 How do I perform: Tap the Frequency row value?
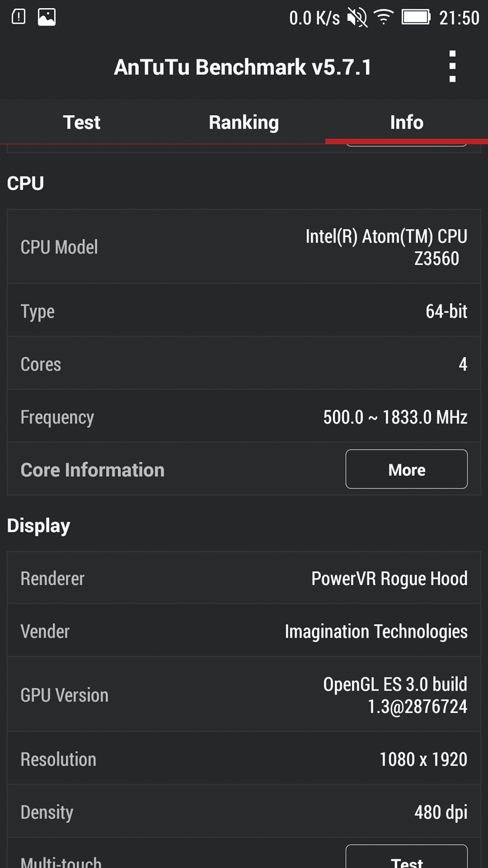[x=395, y=417]
